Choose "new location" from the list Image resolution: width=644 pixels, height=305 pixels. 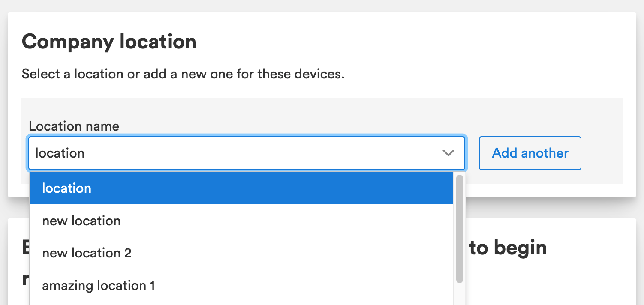81,221
